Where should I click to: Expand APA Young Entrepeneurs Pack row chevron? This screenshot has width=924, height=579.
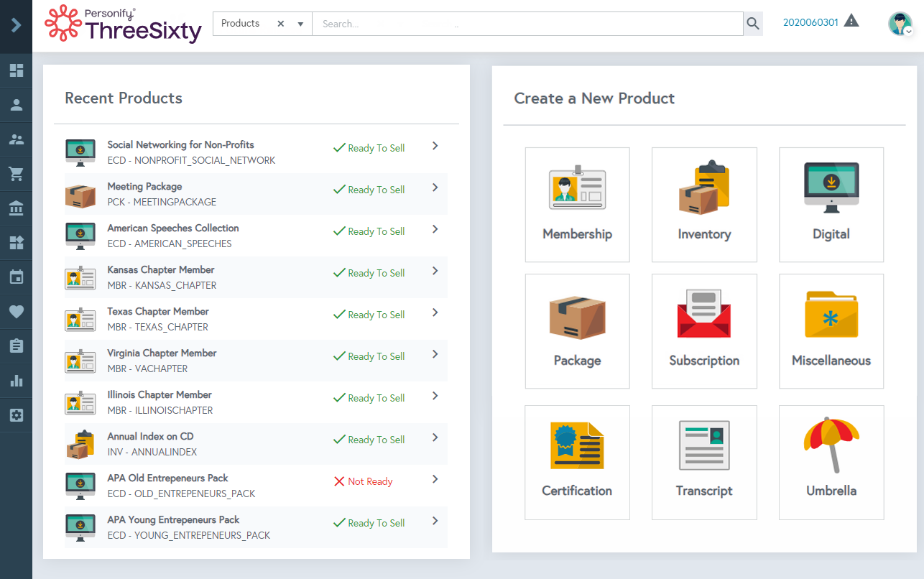(435, 521)
